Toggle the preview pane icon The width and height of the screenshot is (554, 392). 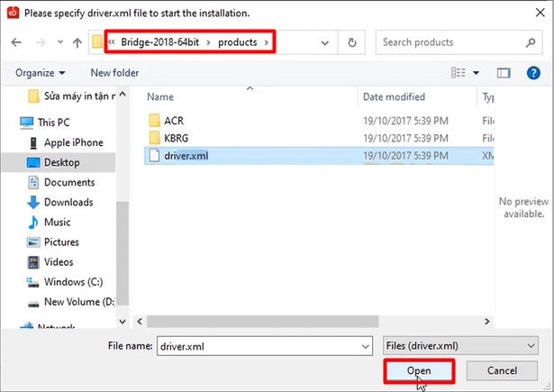click(x=504, y=72)
